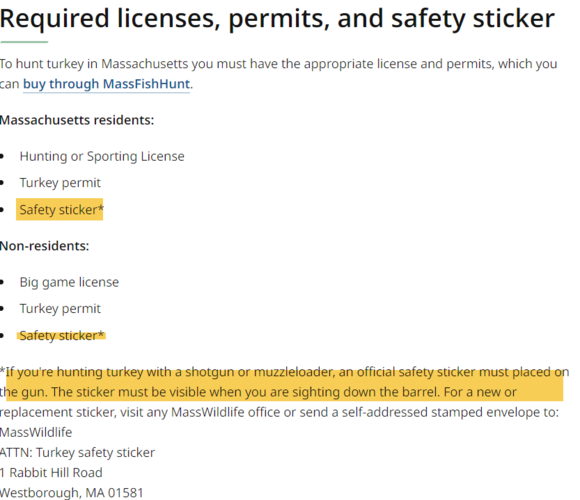This screenshot has width=580, height=500.
Task: Select the Non-residents heading text
Action: pos(44,246)
